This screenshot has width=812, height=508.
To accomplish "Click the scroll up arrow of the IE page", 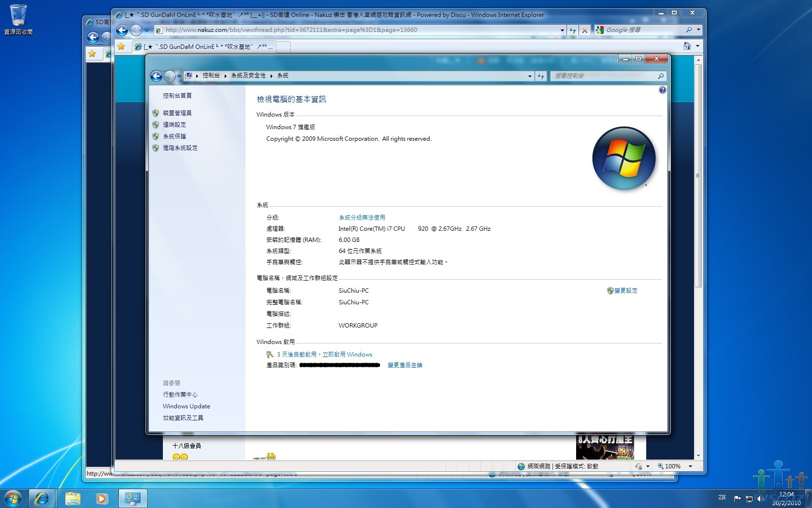I will tap(698, 60).
